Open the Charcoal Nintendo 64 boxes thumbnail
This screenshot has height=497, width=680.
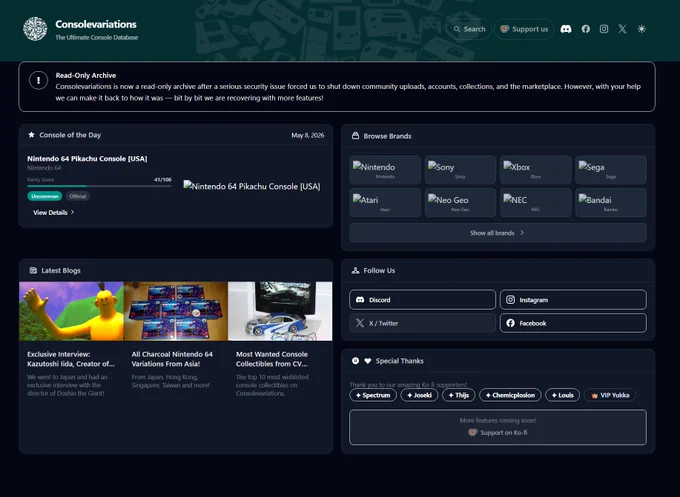tap(176, 311)
